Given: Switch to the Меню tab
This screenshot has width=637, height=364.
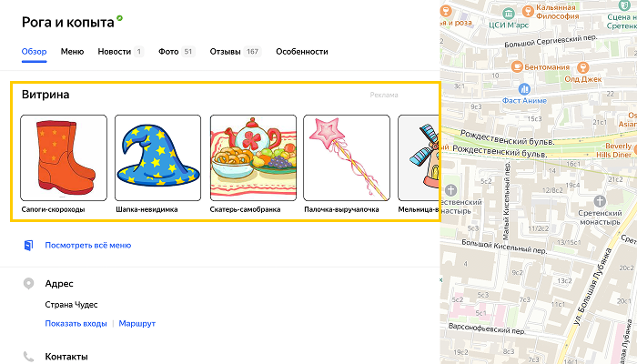Looking at the screenshot, I should pyautogui.click(x=72, y=52).
